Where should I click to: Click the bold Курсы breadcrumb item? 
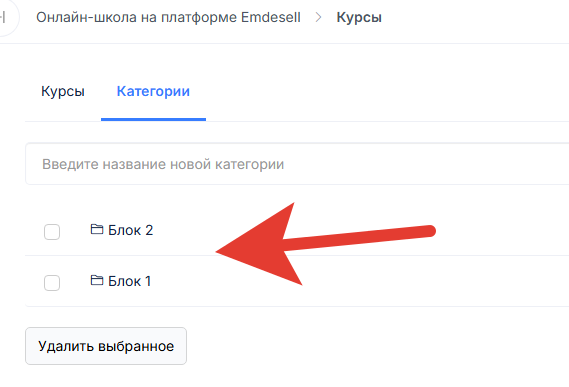(x=359, y=17)
